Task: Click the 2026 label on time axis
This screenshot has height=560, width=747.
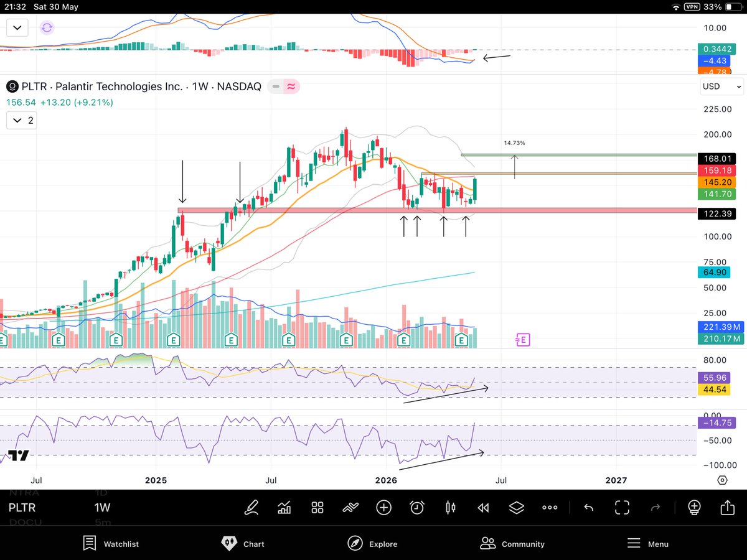Action: click(x=387, y=480)
